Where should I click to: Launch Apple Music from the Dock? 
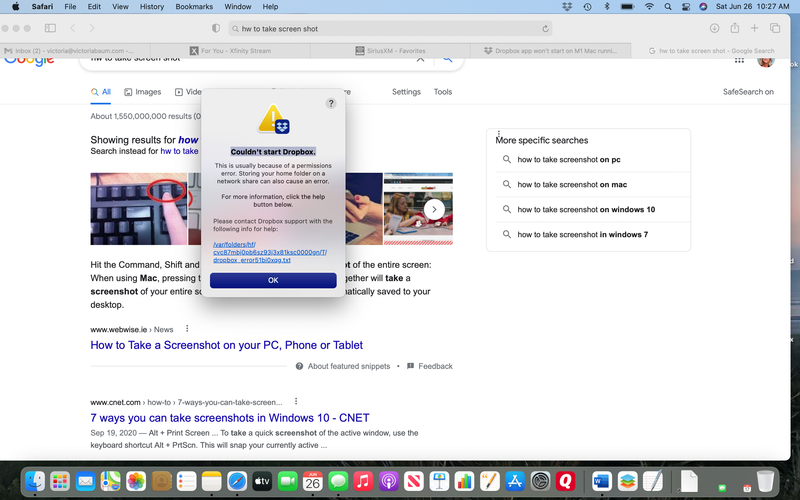[x=364, y=481]
